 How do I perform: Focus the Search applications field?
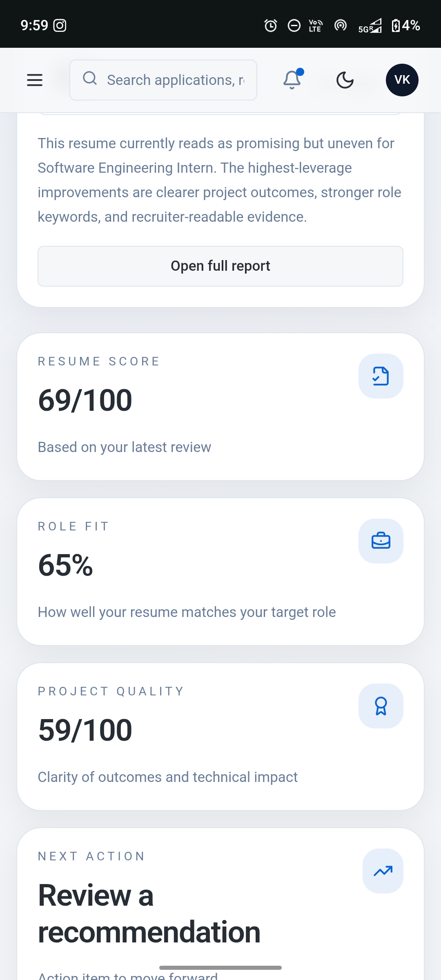163,80
